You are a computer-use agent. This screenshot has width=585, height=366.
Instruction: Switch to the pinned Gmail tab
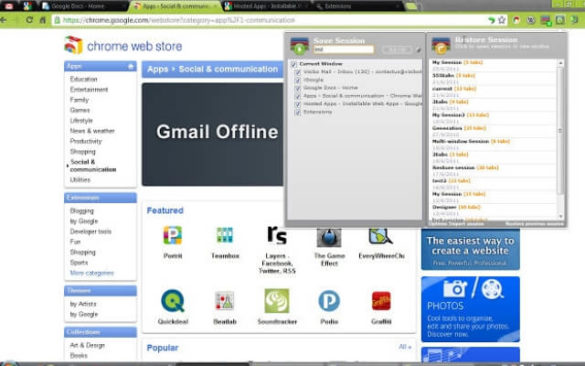(9, 6)
